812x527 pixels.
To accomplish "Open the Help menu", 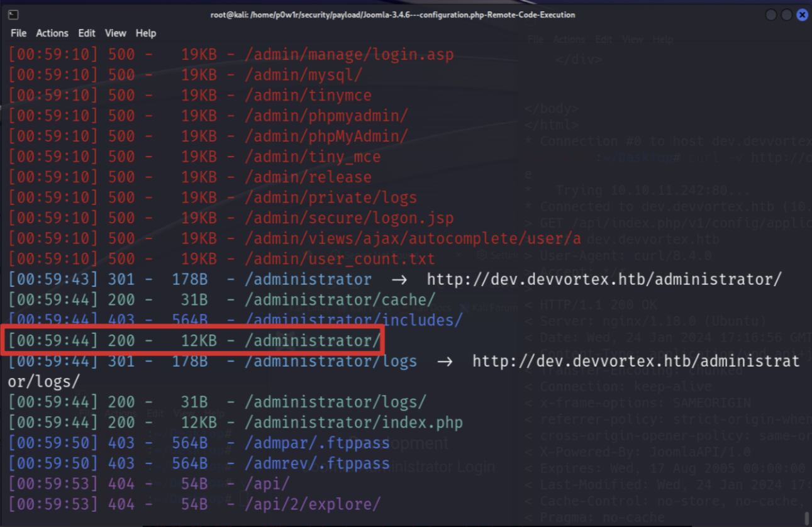I will pyautogui.click(x=146, y=33).
